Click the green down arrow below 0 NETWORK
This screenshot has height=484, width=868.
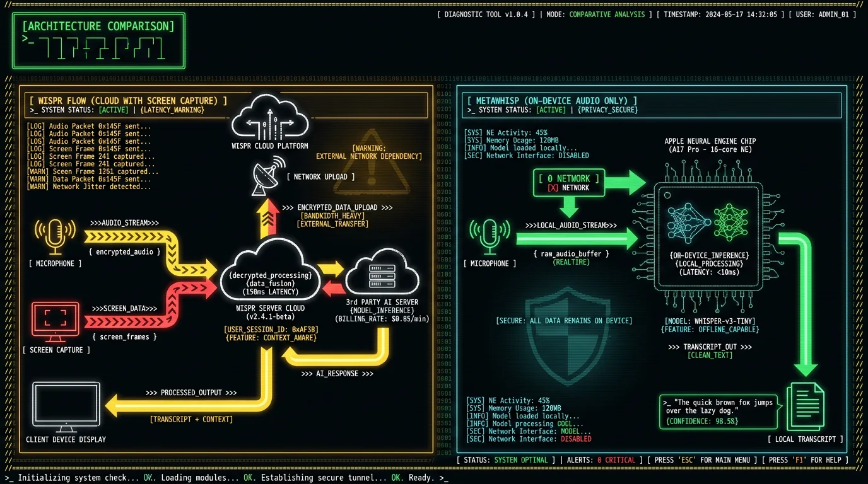tap(570, 206)
